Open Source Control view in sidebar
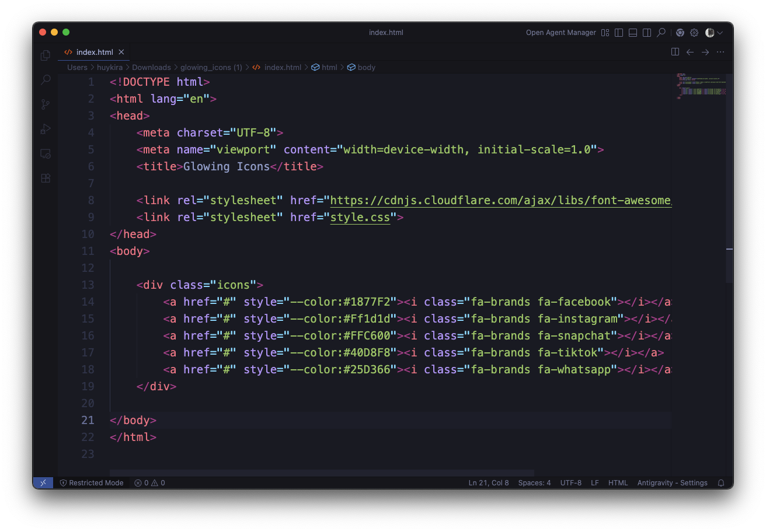The image size is (766, 532). click(x=46, y=104)
